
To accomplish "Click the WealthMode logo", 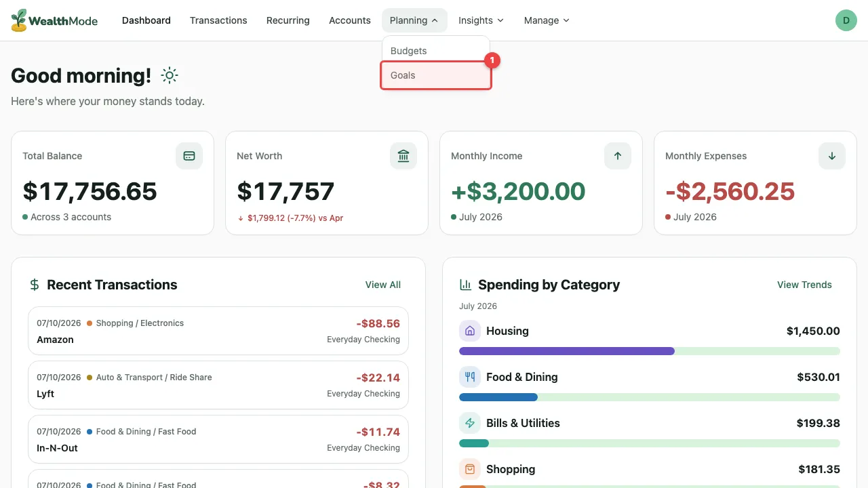I will point(54,20).
